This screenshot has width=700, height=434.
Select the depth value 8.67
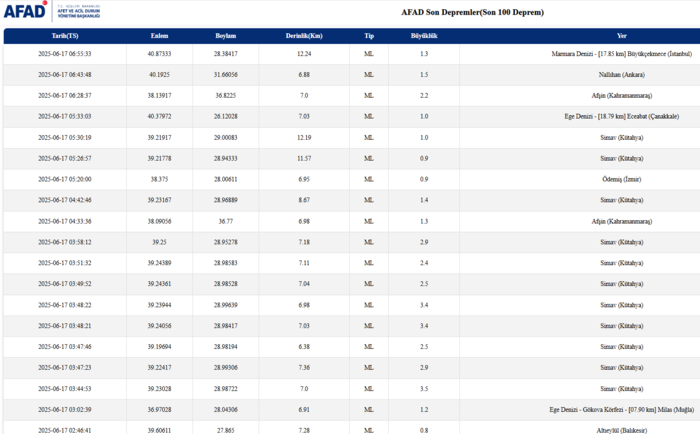pyautogui.click(x=304, y=200)
